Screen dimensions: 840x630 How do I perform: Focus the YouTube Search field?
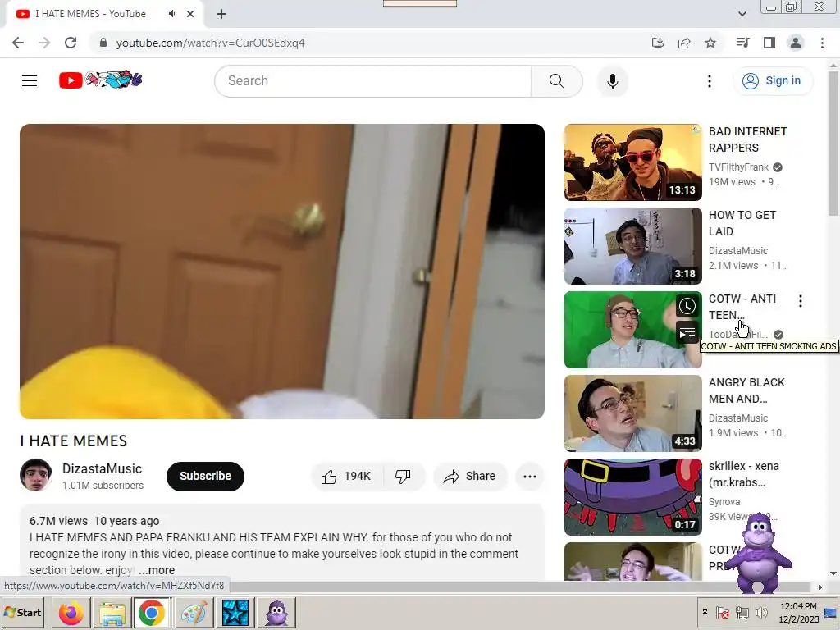coord(373,81)
